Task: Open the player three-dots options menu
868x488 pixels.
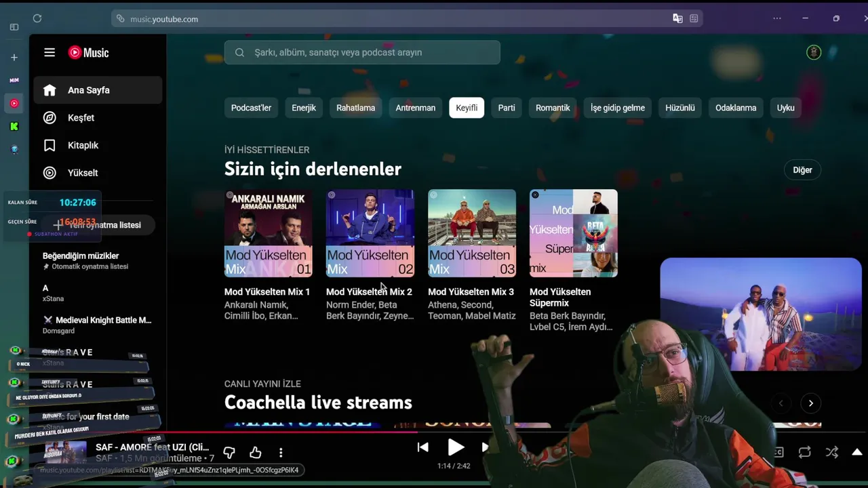Action: click(x=281, y=452)
